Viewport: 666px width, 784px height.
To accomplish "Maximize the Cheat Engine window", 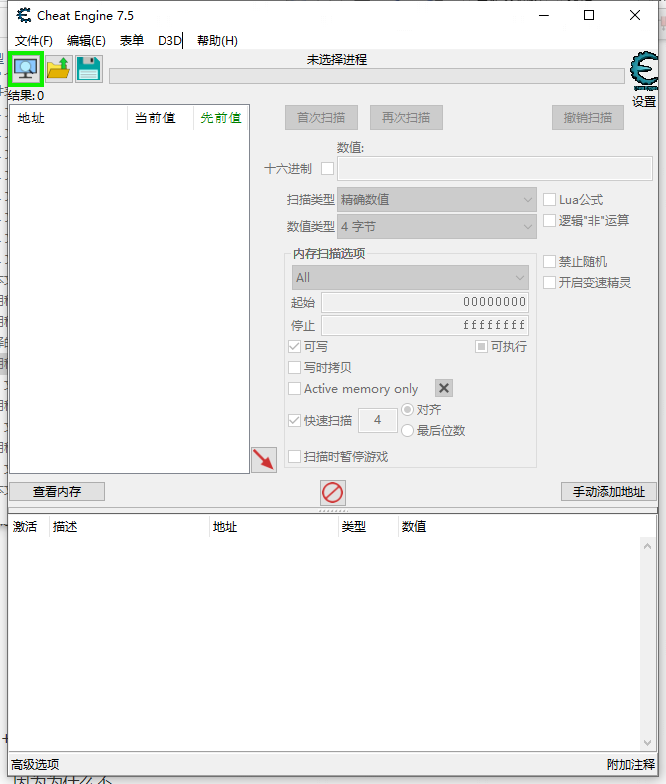I will coord(589,16).
